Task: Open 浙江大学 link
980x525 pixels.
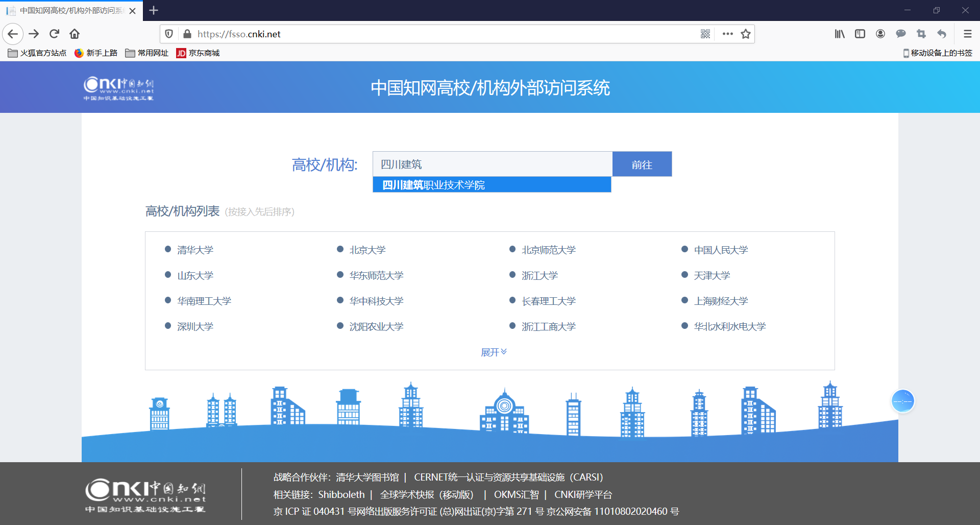Action: 540,275
